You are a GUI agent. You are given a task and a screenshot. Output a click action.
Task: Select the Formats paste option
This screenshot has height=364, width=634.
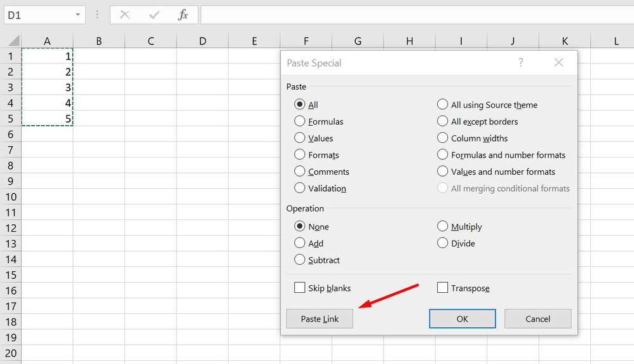pos(300,154)
